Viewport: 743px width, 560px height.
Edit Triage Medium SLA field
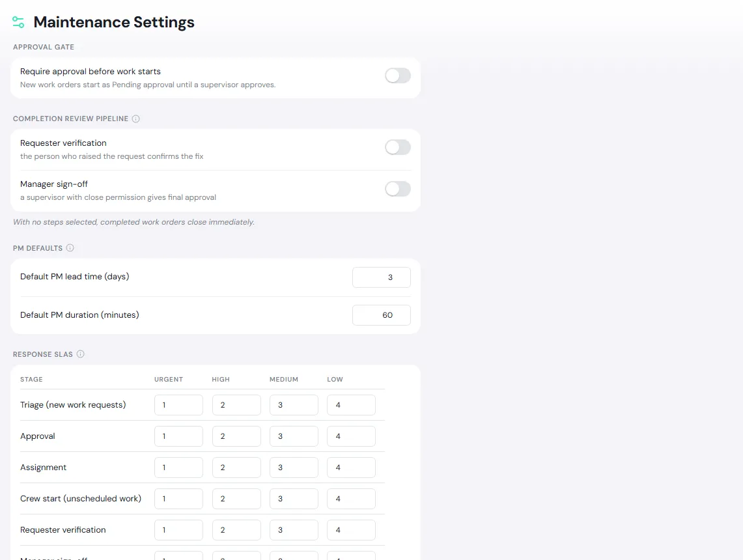tap(294, 405)
